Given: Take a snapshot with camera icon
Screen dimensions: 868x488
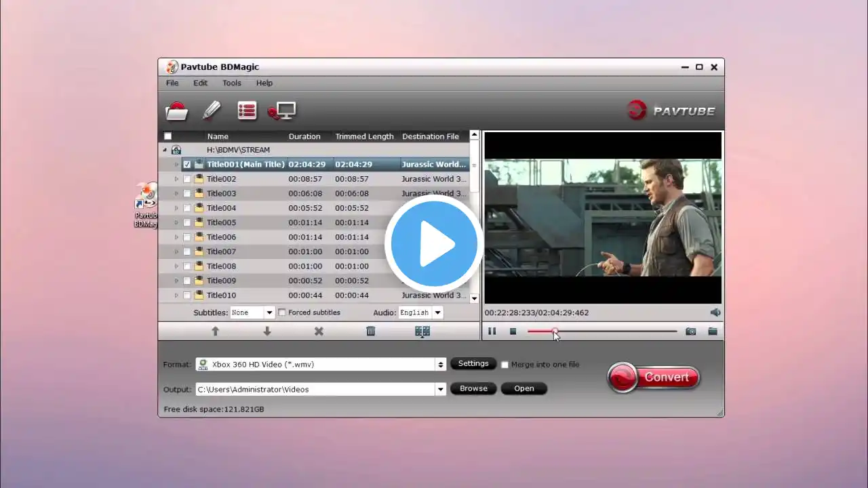Looking at the screenshot, I should click(690, 331).
